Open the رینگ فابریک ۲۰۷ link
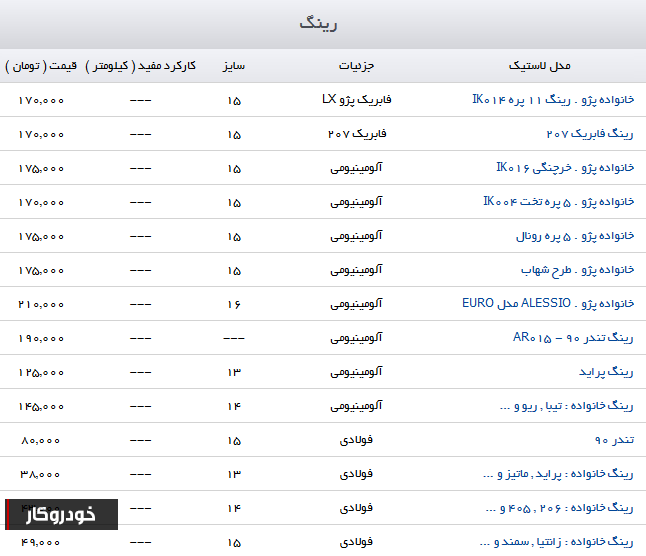 (590, 134)
